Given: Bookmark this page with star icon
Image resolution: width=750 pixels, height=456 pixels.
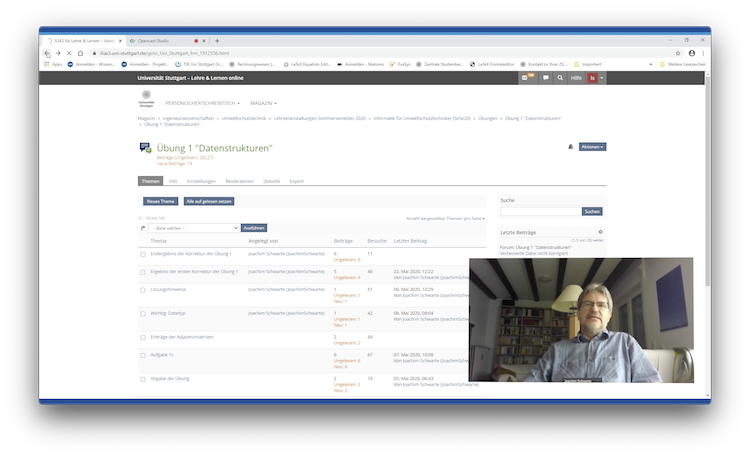Looking at the screenshot, I should 678,53.
